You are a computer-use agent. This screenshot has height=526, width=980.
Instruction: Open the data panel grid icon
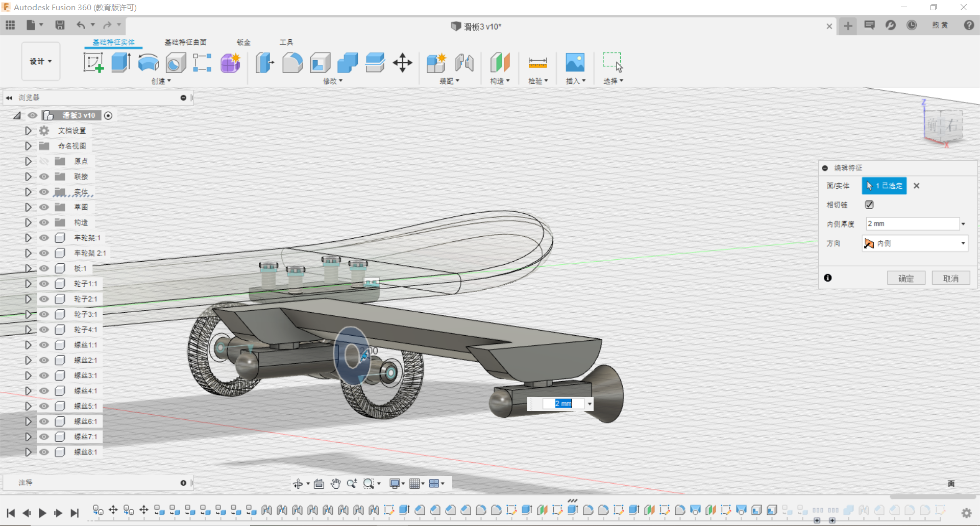click(x=10, y=25)
